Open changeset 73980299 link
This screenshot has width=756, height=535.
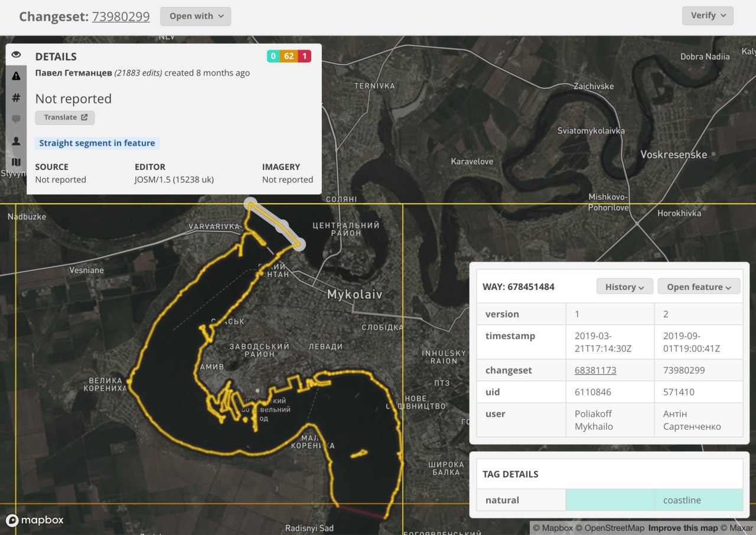click(x=121, y=16)
